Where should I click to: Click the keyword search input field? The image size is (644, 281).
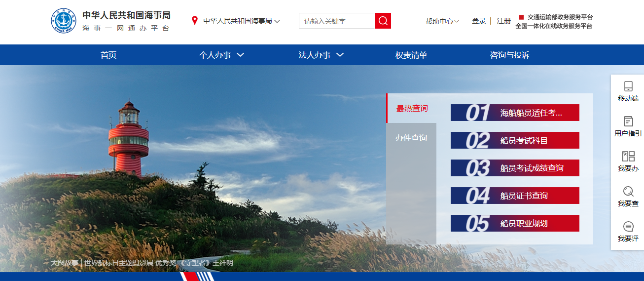[337, 21]
